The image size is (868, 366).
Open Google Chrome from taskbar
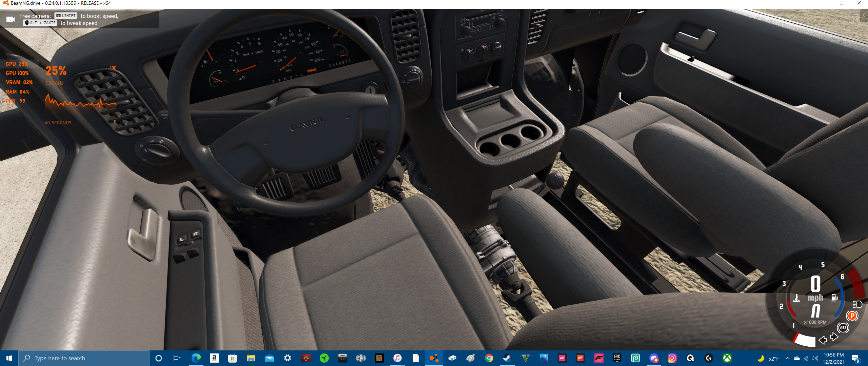(489, 358)
